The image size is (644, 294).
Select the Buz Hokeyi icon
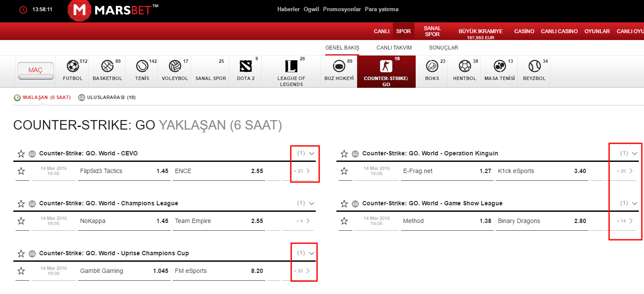point(339,66)
